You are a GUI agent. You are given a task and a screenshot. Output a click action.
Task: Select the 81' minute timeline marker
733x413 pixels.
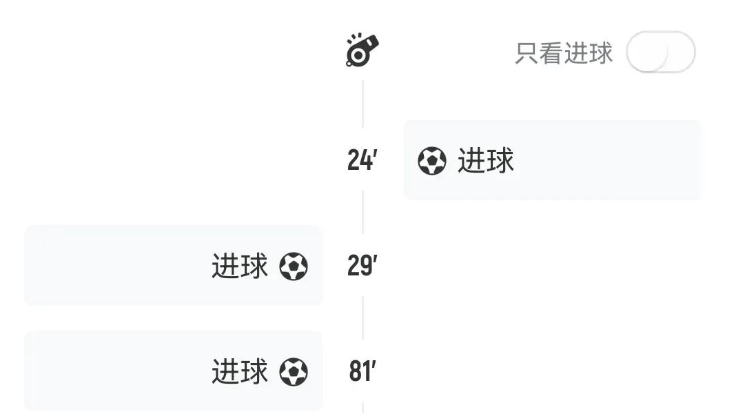click(362, 371)
